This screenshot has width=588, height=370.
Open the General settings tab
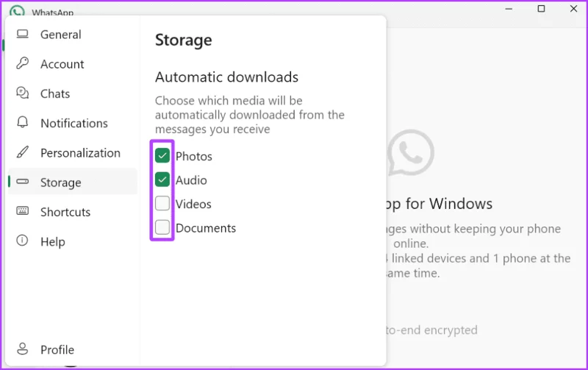(x=61, y=35)
